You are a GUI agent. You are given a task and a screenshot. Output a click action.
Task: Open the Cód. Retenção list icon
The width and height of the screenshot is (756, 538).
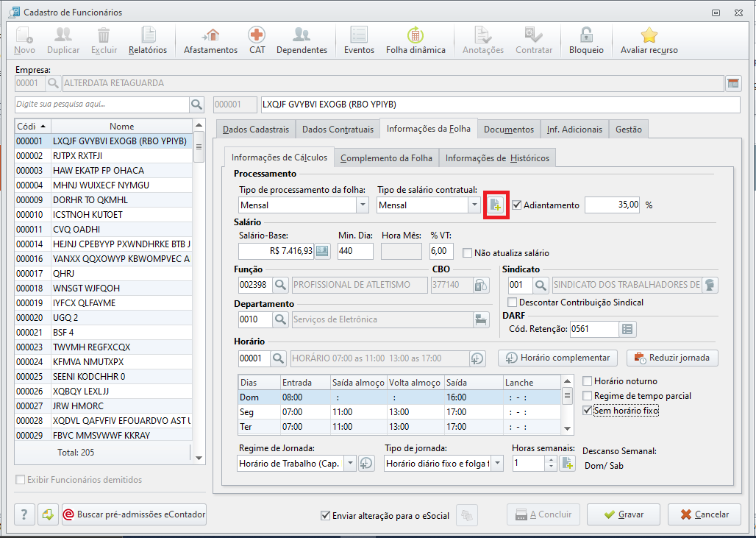click(x=627, y=329)
